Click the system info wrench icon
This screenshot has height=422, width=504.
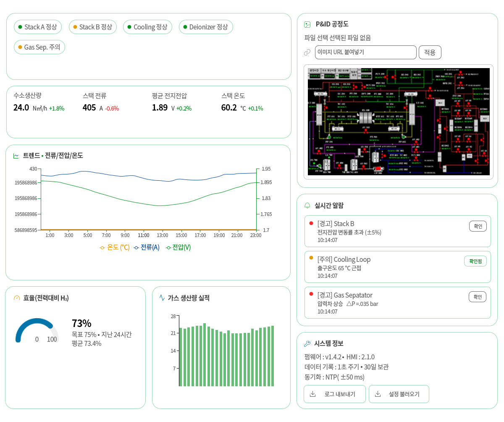pos(307,343)
